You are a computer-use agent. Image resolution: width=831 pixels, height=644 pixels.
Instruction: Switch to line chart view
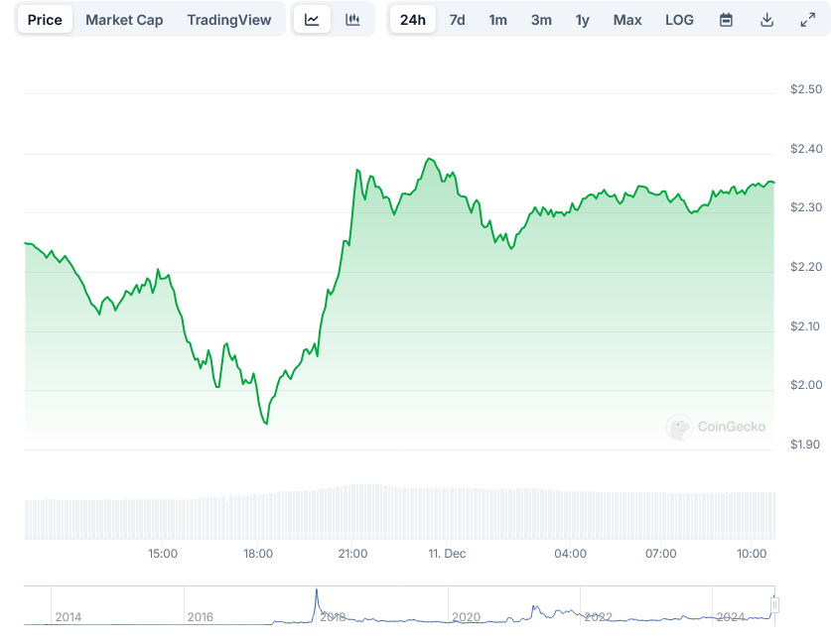pos(312,20)
